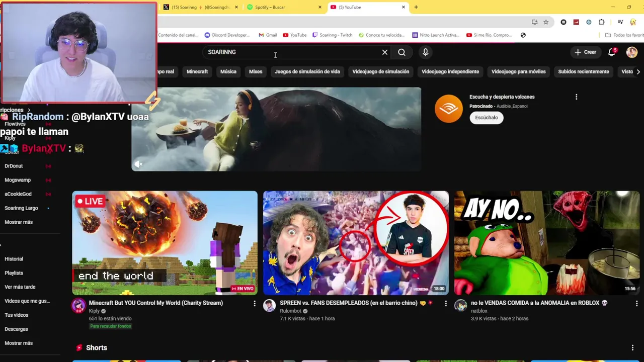Screen dimensions: 644x362
Task: Open Shorts section options menu
Action: (x=633, y=348)
